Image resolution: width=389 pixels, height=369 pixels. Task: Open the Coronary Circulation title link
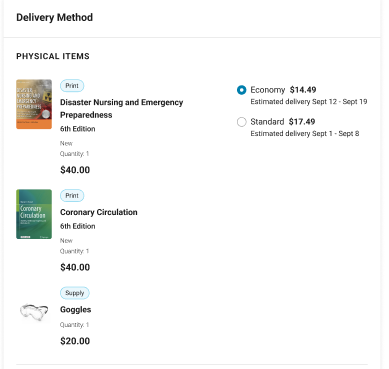99,212
